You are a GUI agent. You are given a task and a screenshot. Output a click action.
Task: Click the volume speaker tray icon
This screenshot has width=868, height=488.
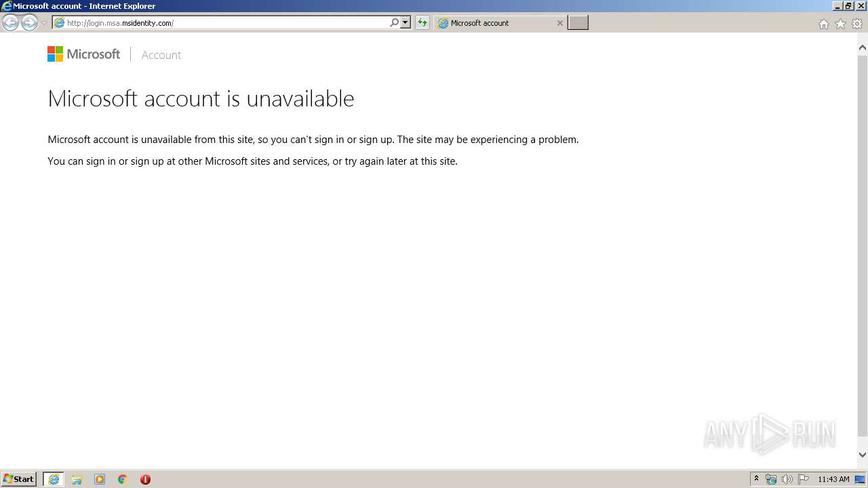pyautogui.click(x=787, y=479)
